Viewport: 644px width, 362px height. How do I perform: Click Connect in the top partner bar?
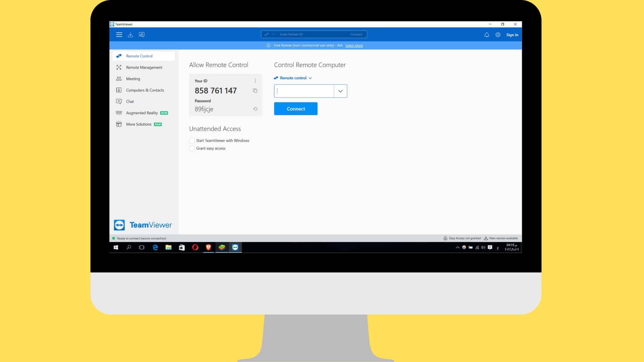pyautogui.click(x=356, y=35)
